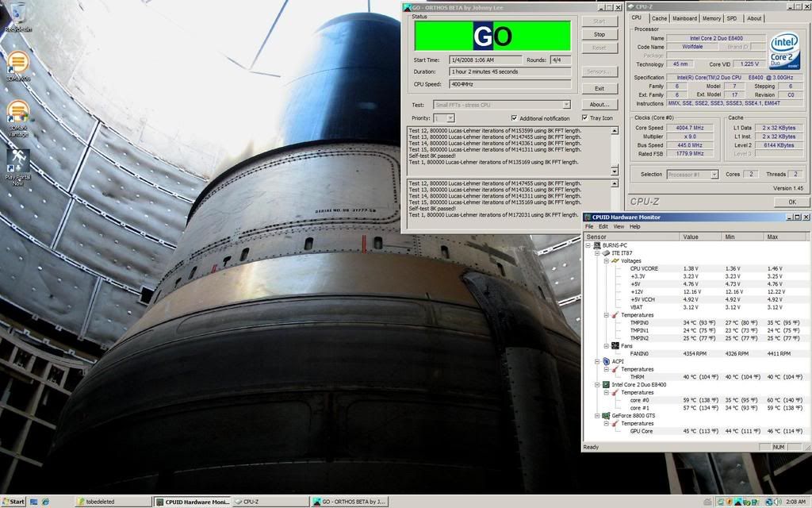Click the Fans node icon
812x508 pixels.
click(x=615, y=346)
